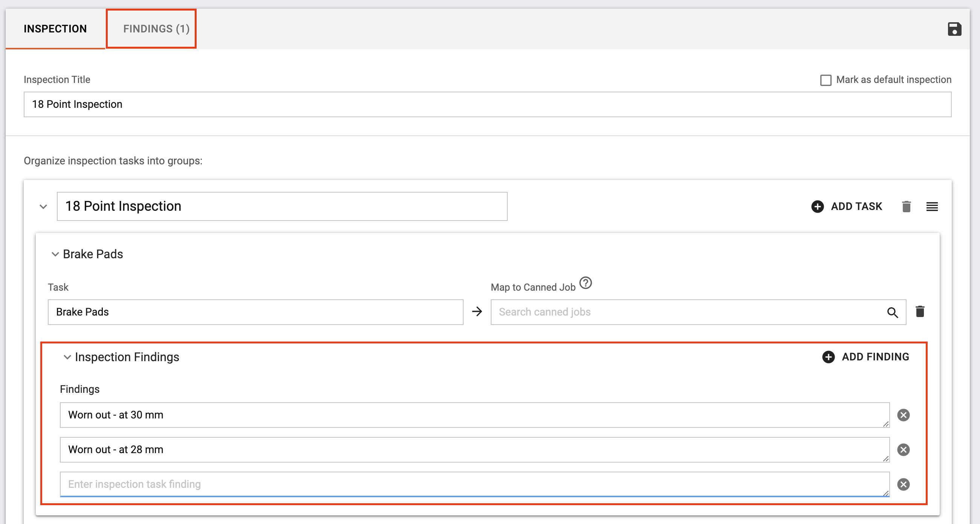The height and width of the screenshot is (524, 980).
Task: Remove the 'Worn out - at 30 mm' finding
Action: pos(903,415)
